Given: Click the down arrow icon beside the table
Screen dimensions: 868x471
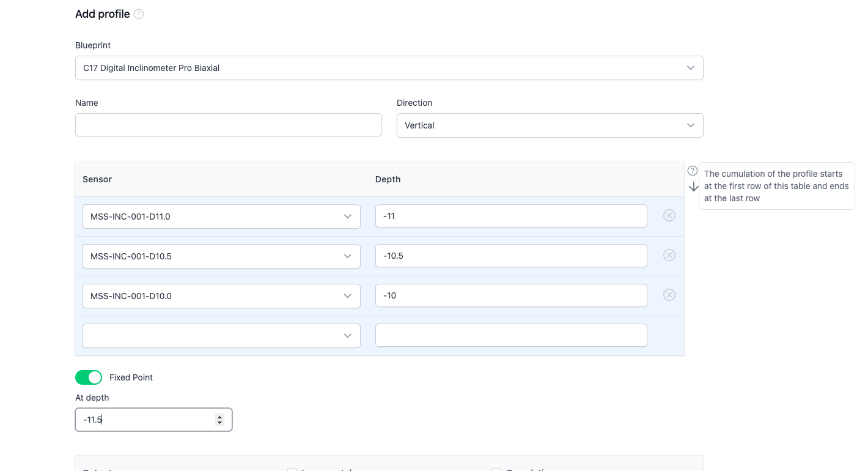Looking at the screenshot, I should pyautogui.click(x=693, y=187).
